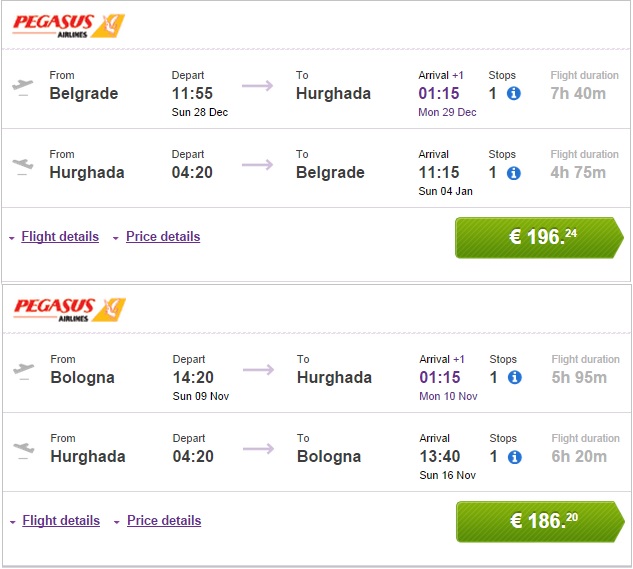The image size is (633, 569).
Task: Select the € 186.20 price button
Action: coord(538,522)
